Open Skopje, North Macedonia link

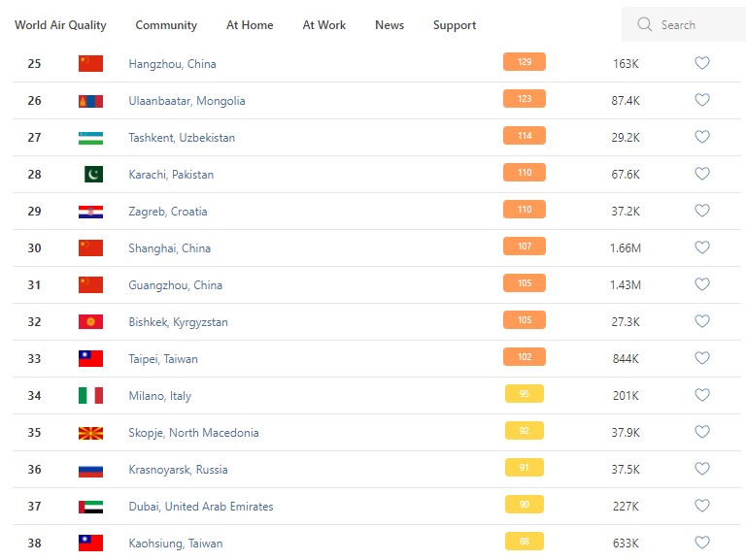pyautogui.click(x=193, y=433)
